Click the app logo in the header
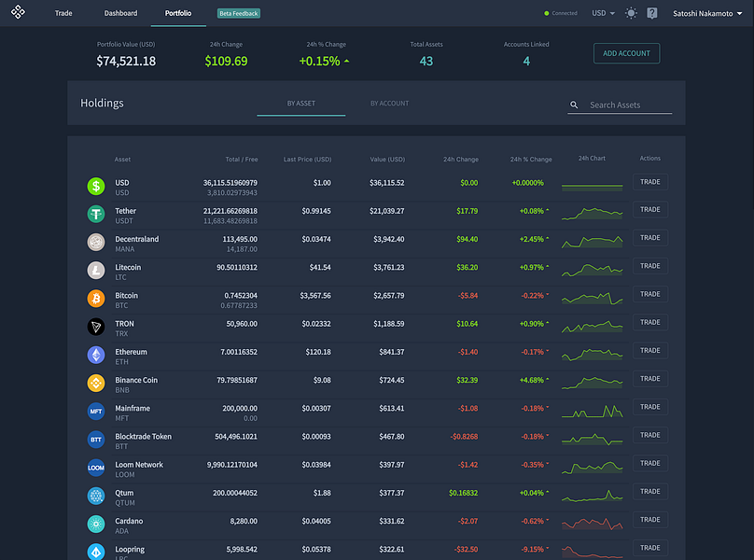Screen dimensions: 754x560 click(18, 11)
